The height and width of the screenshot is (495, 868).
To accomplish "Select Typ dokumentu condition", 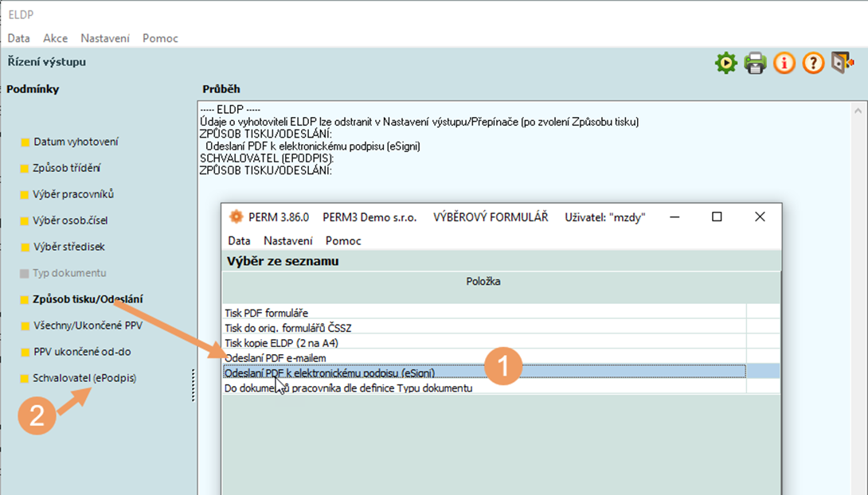I will tap(69, 273).
